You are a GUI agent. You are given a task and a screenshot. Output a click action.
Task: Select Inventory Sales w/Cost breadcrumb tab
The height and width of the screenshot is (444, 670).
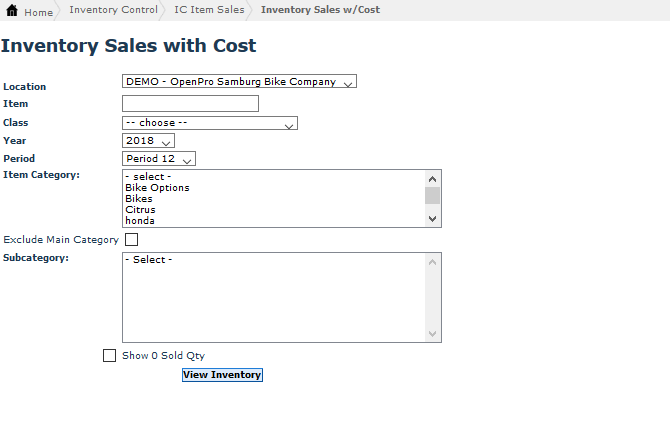[320, 10]
